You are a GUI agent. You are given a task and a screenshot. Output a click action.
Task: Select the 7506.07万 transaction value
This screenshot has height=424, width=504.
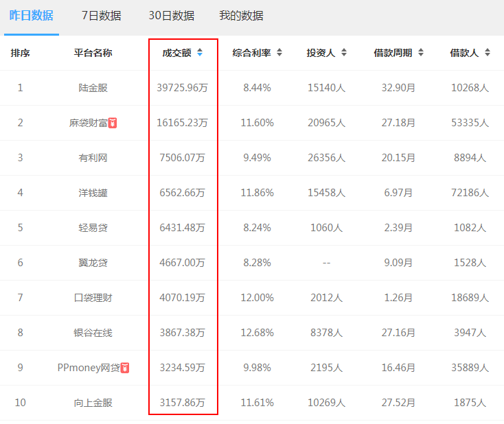click(182, 158)
